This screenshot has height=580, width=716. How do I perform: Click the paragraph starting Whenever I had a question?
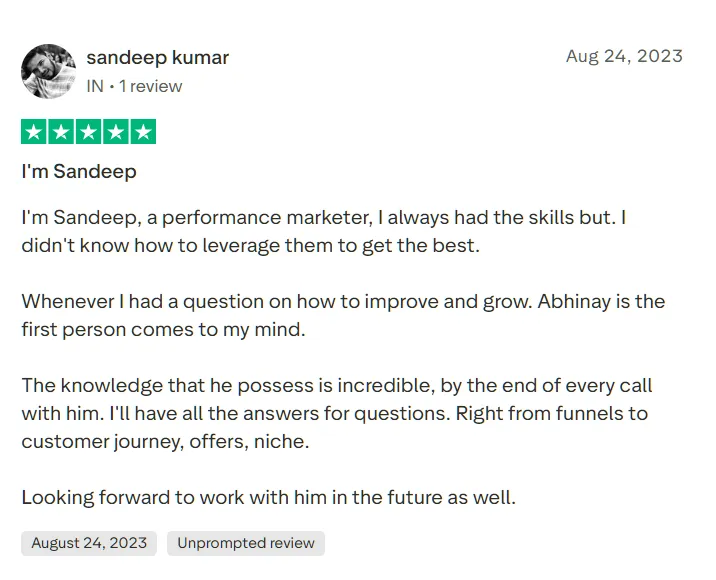coord(343,315)
